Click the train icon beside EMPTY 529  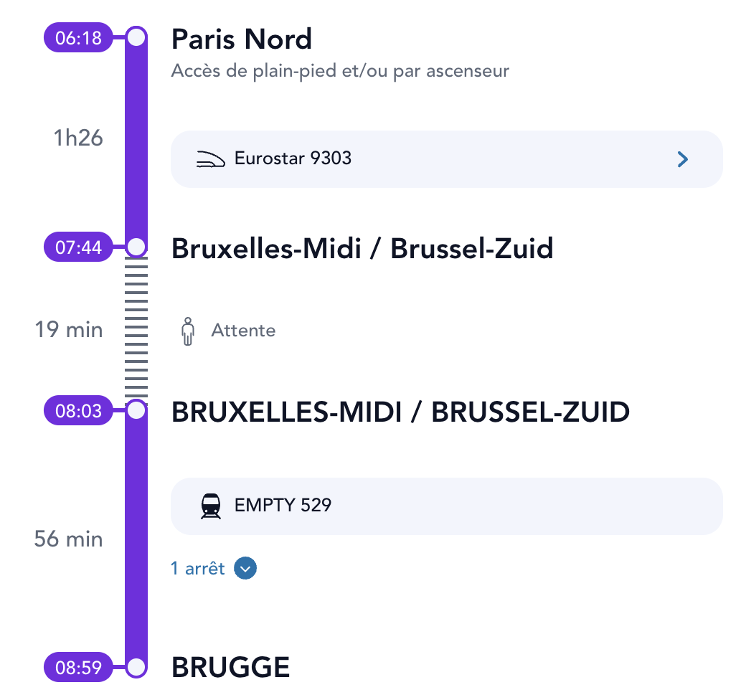click(x=211, y=506)
